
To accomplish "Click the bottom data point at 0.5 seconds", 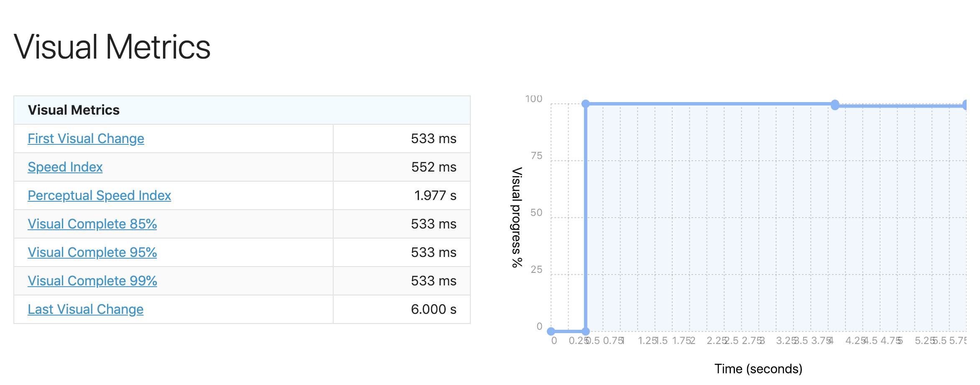I will click(x=586, y=331).
